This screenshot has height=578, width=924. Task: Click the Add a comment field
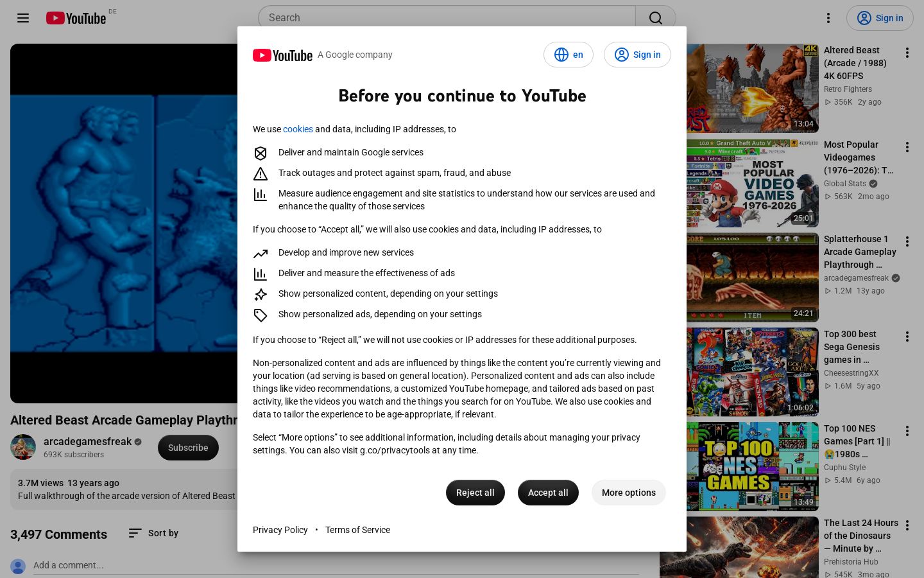coord(336,565)
